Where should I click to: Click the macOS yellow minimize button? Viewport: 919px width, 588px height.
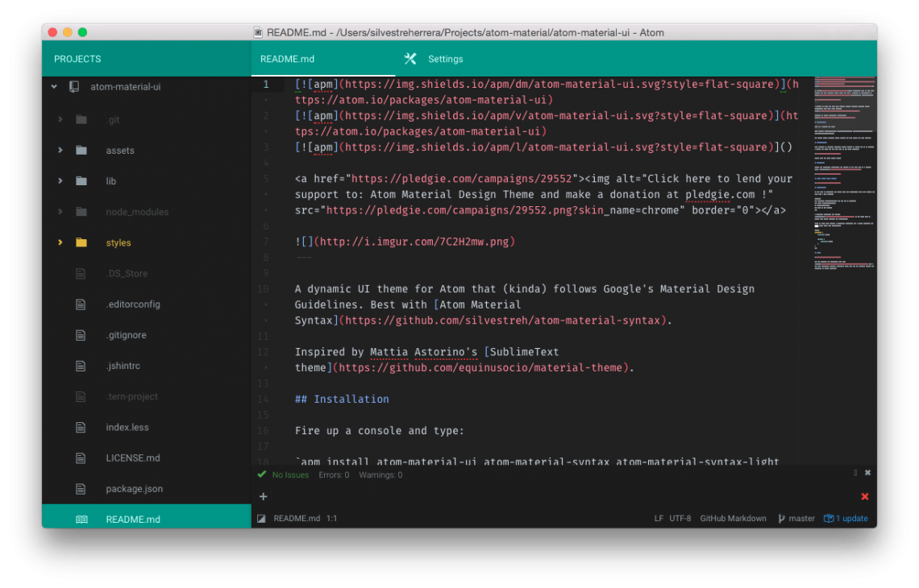[x=68, y=32]
